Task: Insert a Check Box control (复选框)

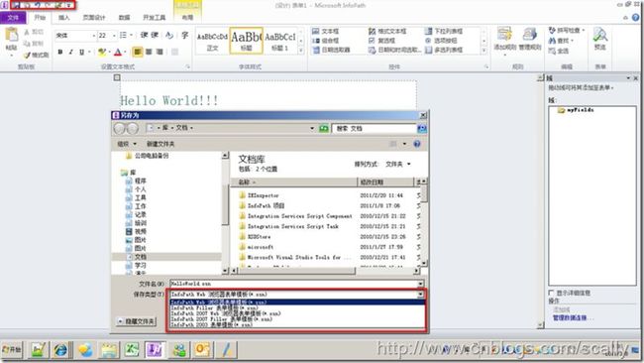Action: click(381, 41)
